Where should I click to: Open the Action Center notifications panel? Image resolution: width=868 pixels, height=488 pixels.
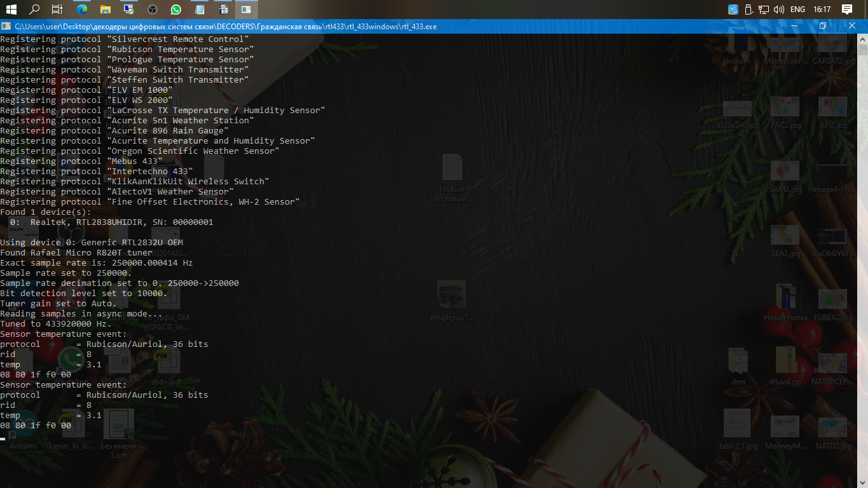pyautogui.click(x=847, y=10)
